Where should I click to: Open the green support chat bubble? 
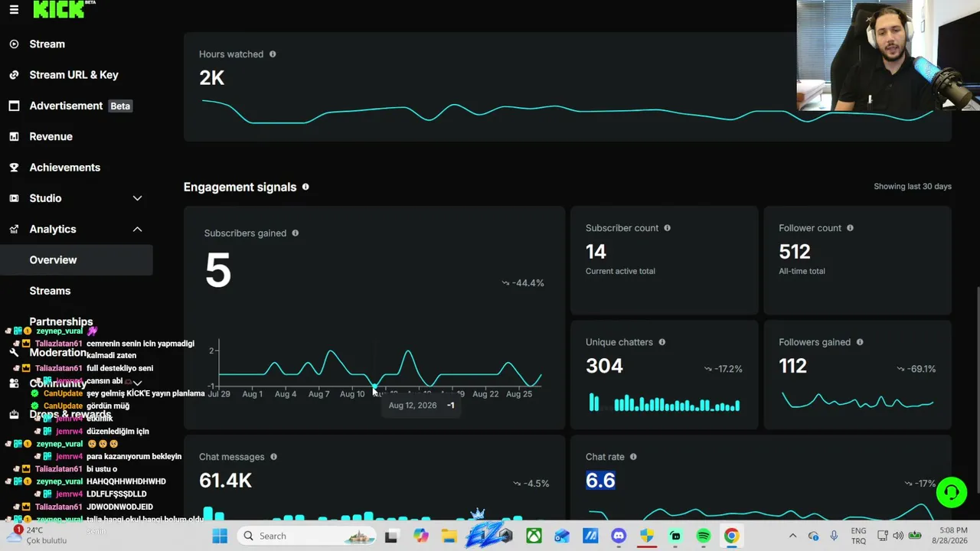[952, 492]
